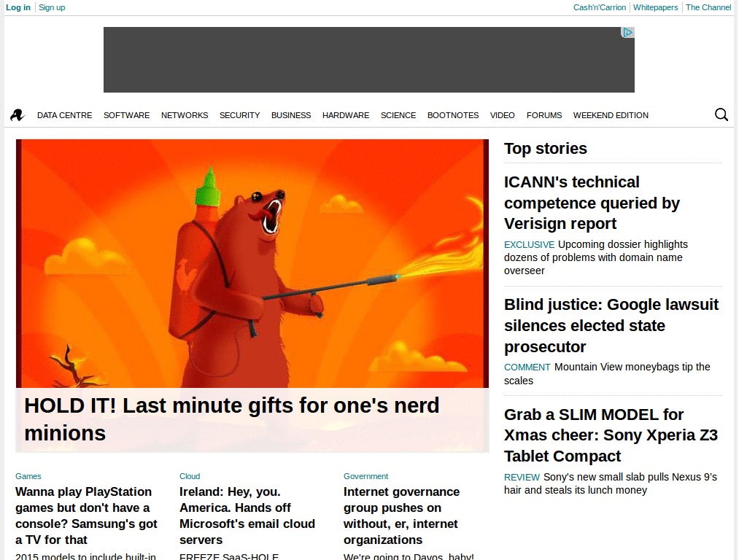Select Bootnotes in the nav bar

pyautogui.click(x=453, y=115)
